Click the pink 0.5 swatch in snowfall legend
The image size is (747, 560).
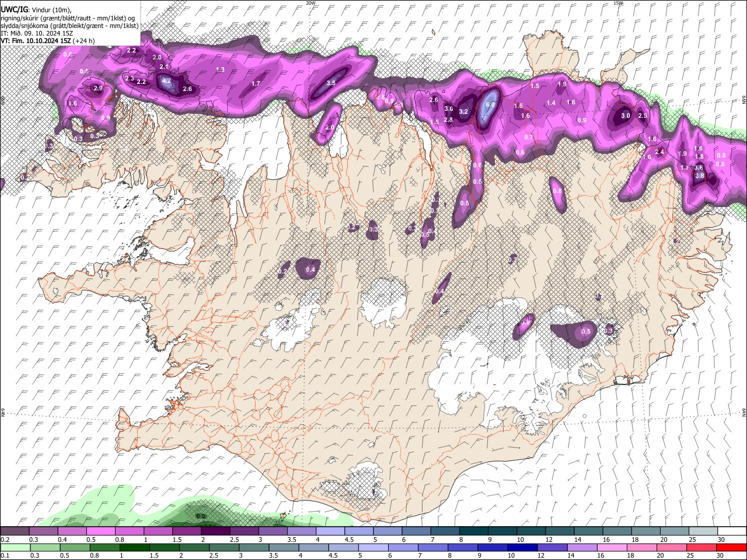coord(100,531)
